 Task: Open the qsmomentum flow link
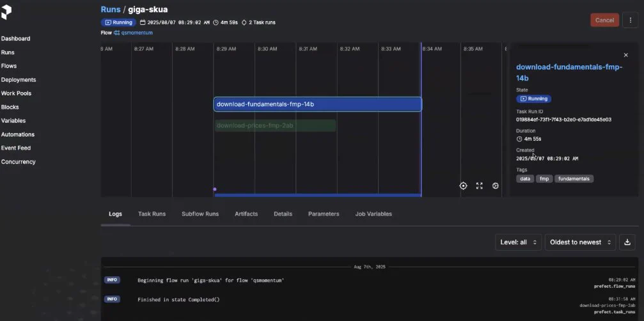pyautogui.click(x=137, y=33)
